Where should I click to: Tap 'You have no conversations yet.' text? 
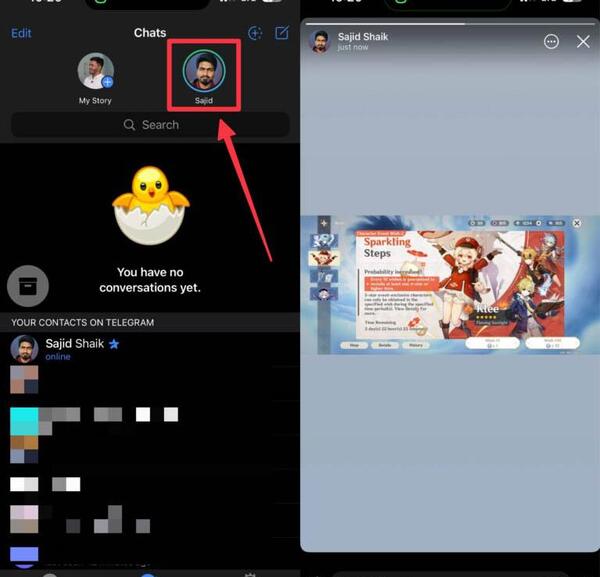(x=150, y=280)
